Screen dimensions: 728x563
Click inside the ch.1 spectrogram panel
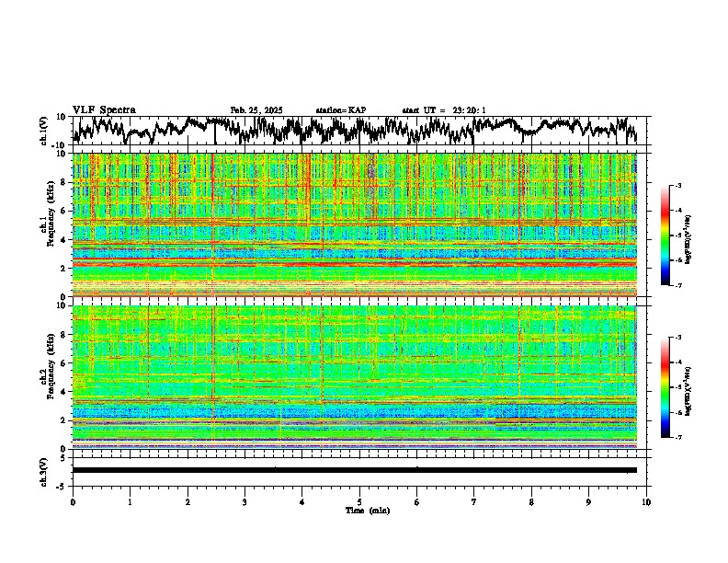[x=355, y=224]
